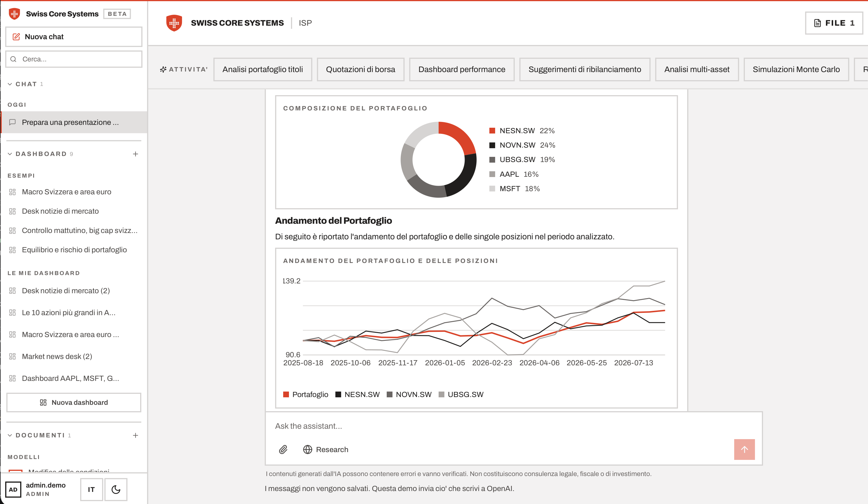Viewport: 868px width, 504px height.
Task: Click the ISP label in header
Action: point(305,23)
